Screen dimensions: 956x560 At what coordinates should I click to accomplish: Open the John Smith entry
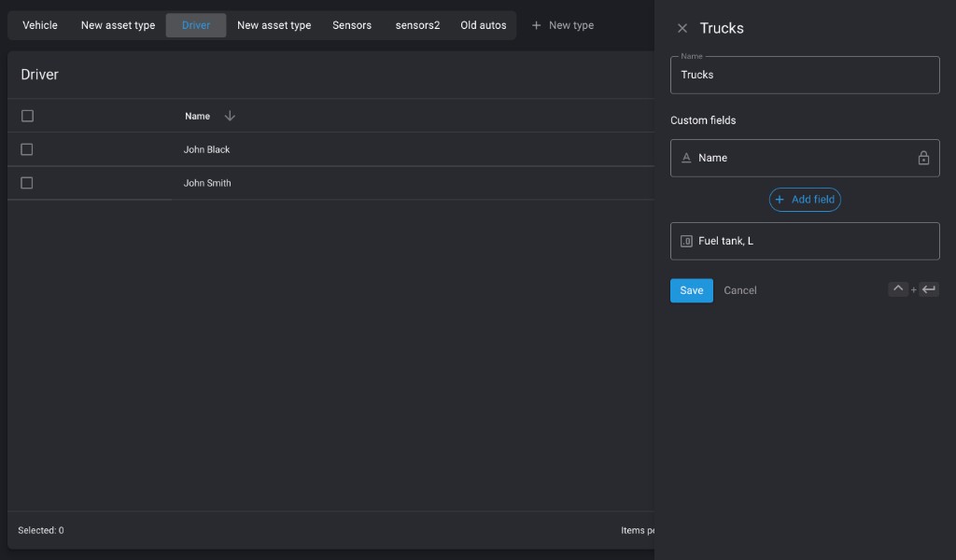tap(207, 183)
